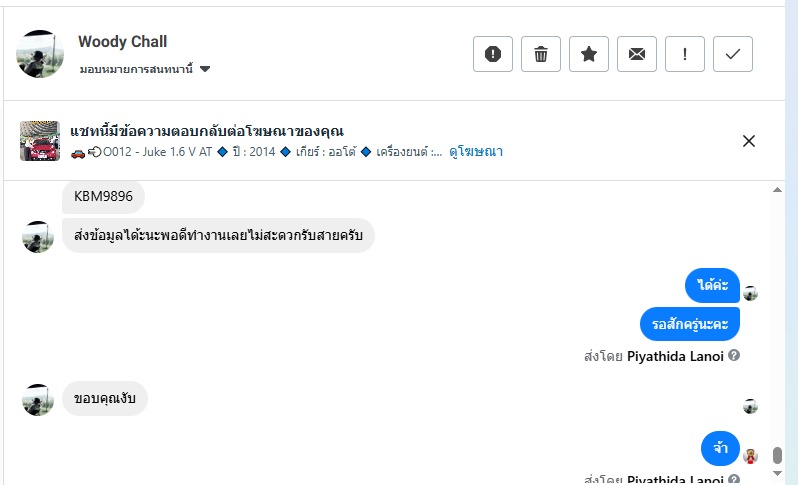Click the blue รอสักครู่นะคะ reply bubble
Viewport: 798px width, 485px height.
point(689,324)
